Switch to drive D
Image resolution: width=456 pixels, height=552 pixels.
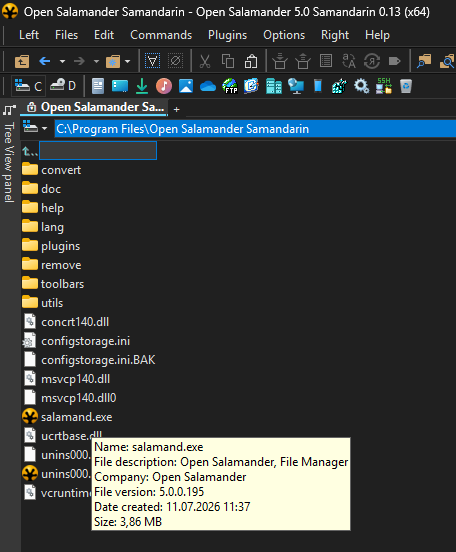point(63,86)
